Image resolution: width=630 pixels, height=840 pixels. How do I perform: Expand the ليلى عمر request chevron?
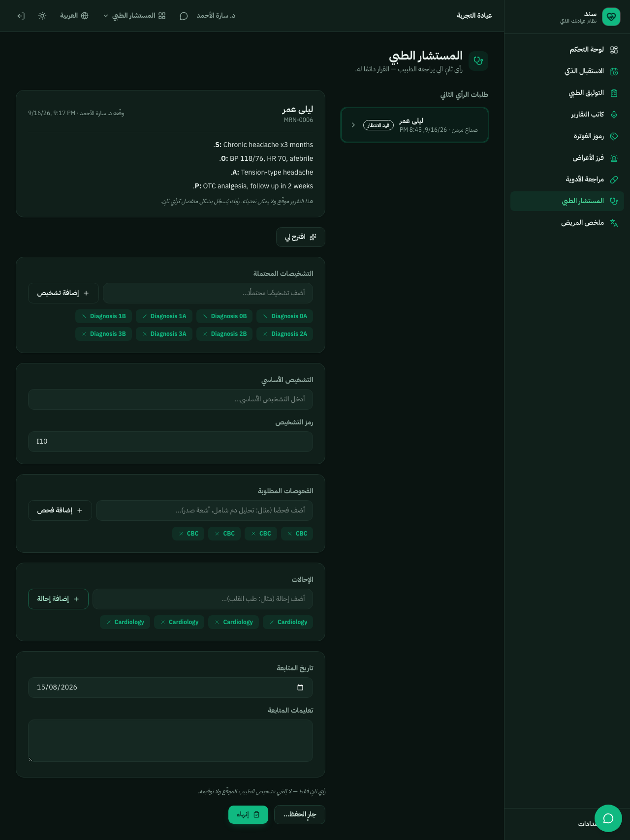[353, 125]
